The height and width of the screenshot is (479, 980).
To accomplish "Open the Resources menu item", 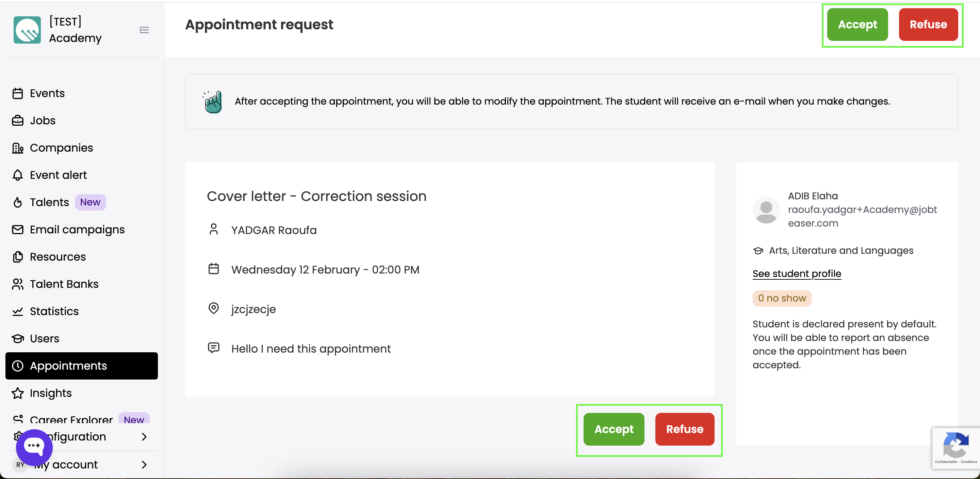I will pos(58,257).
